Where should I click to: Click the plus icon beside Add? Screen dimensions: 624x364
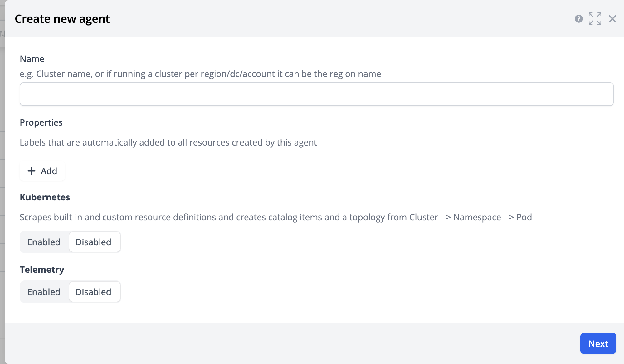coord(32,171)
